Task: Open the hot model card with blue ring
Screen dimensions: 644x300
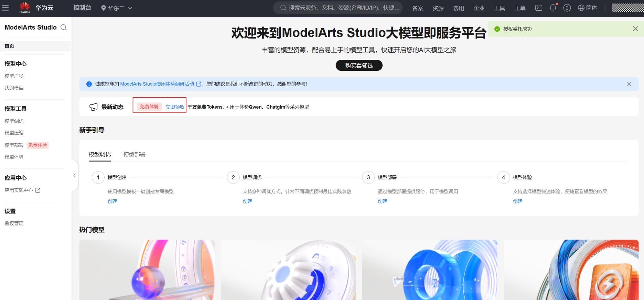Action: 430,270
